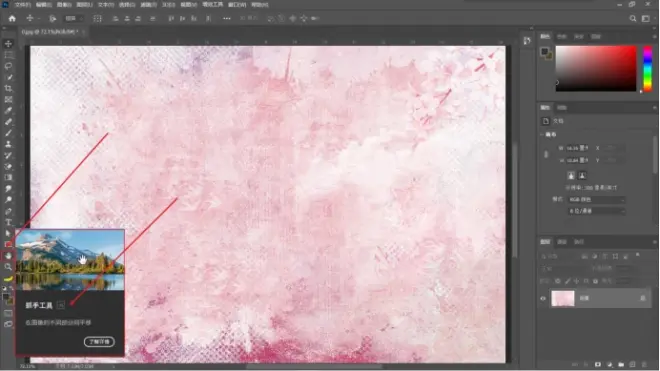The image size is (660, 371).
Task: Set canvas orientation to portrait
Action: [571, 176]
